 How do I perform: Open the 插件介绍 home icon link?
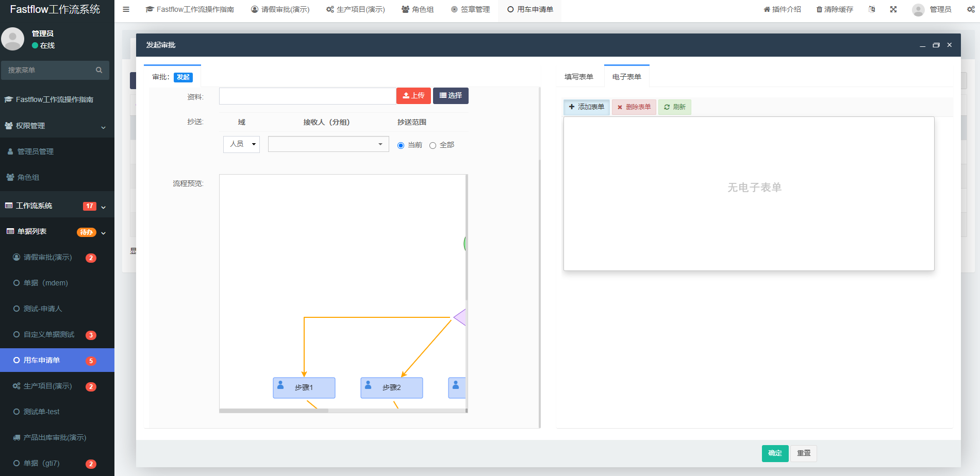(782, 9)
